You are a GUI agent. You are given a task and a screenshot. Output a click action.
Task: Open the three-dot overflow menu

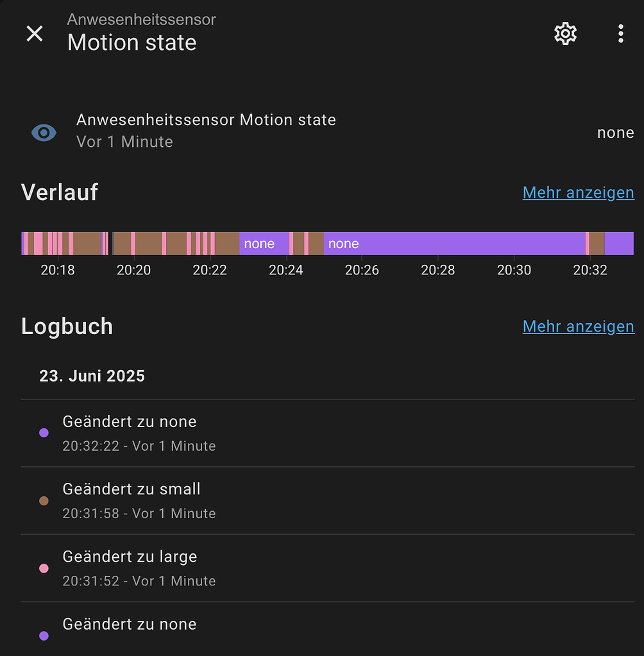click(x=620, y=33)
